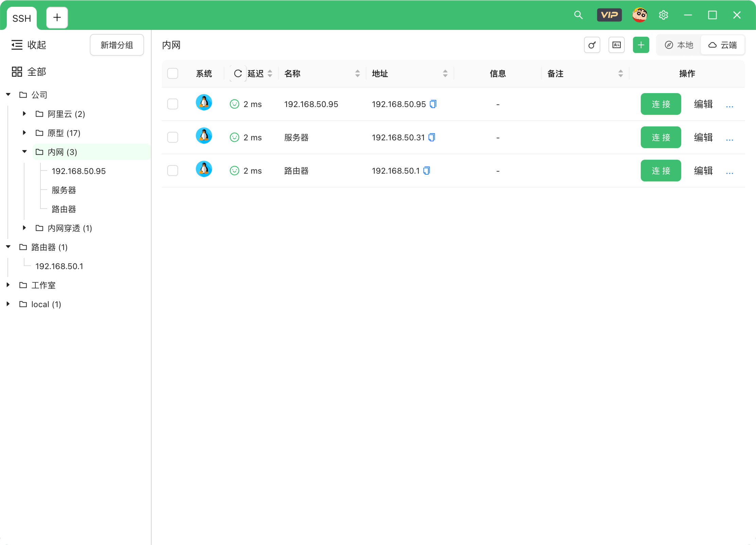Expand the 工作室 folder
The height and width of the screenshot is (545, 756).
(8, 285)
